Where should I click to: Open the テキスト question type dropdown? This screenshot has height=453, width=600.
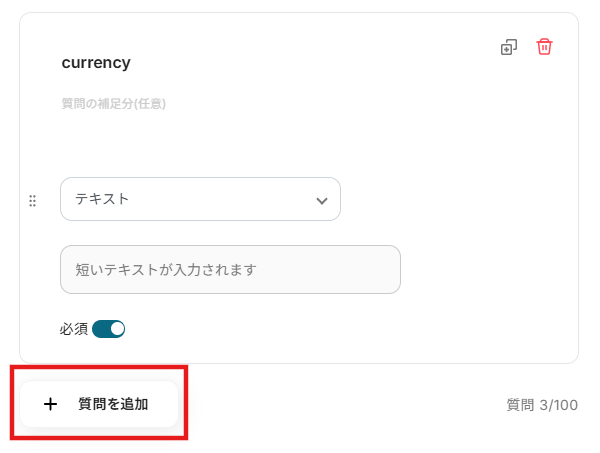coord(200,199)
